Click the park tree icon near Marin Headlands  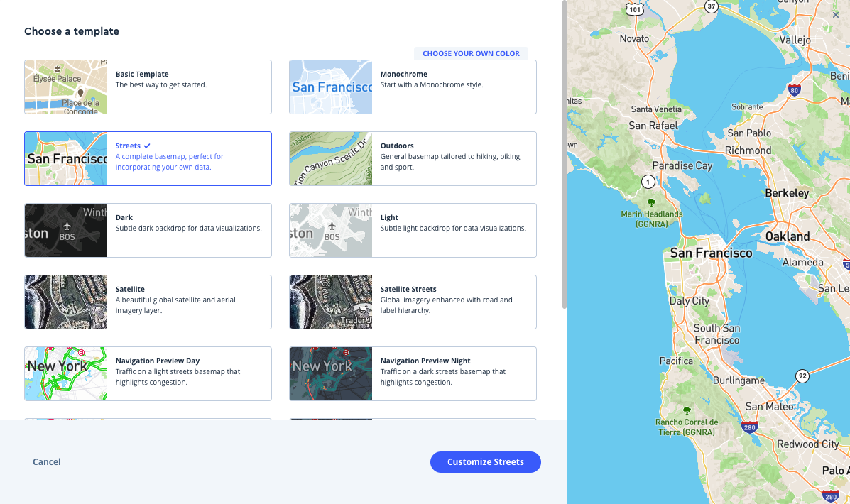coord(651,202)
